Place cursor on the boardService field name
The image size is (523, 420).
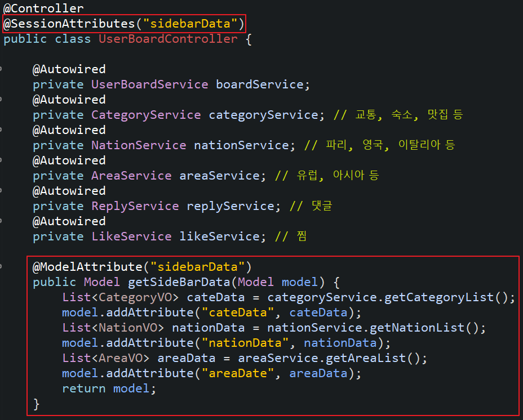pos(260,84)
